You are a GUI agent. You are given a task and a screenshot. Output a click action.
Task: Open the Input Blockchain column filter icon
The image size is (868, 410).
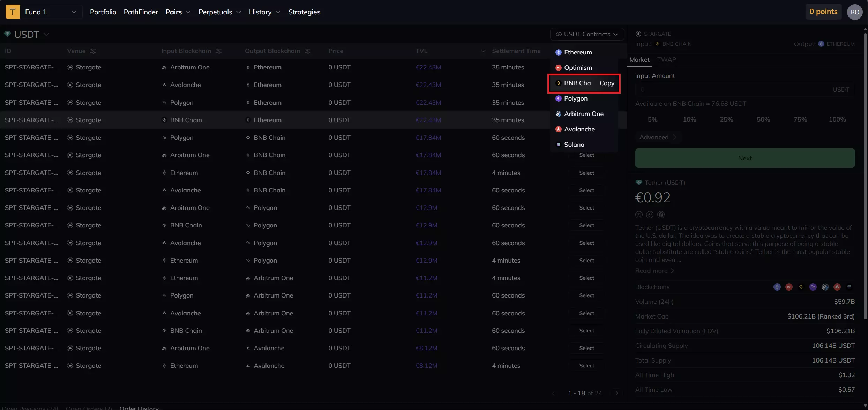219,51
